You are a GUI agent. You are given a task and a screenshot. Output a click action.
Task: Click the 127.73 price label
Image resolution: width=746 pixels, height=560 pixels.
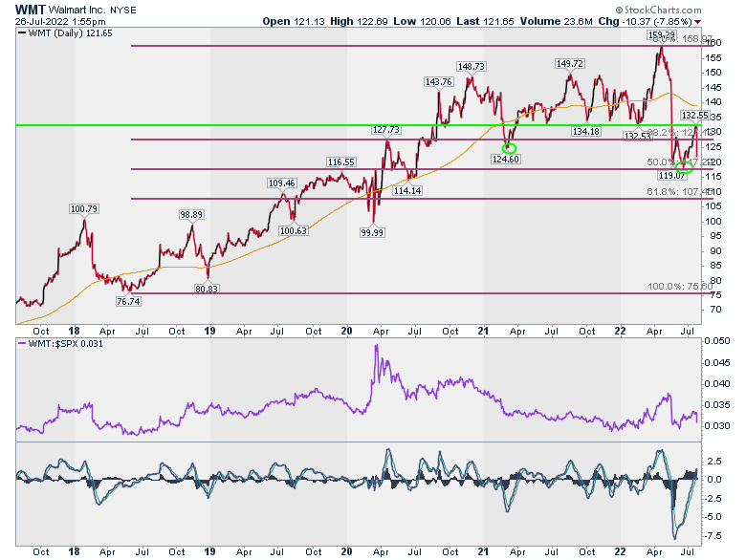click(x=385, y=130)
